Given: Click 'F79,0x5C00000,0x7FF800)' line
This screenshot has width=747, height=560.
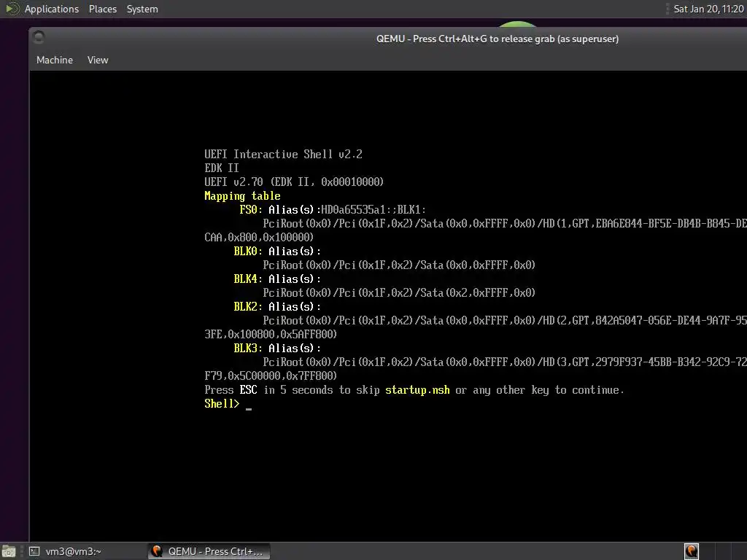Looking at the screenshot, I should click(271, 376).
